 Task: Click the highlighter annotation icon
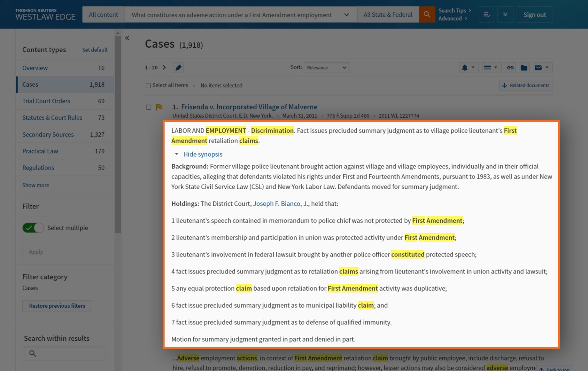pos(178,67)
